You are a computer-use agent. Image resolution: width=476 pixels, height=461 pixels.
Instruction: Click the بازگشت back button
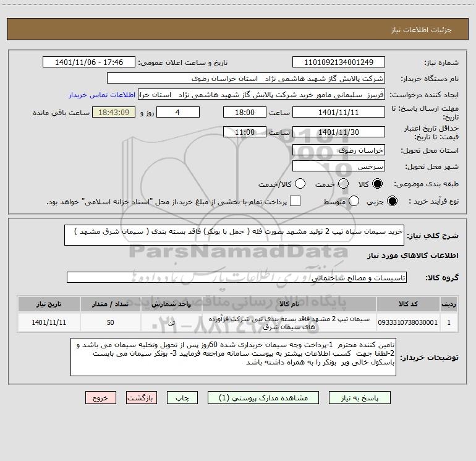pos(142,398)
